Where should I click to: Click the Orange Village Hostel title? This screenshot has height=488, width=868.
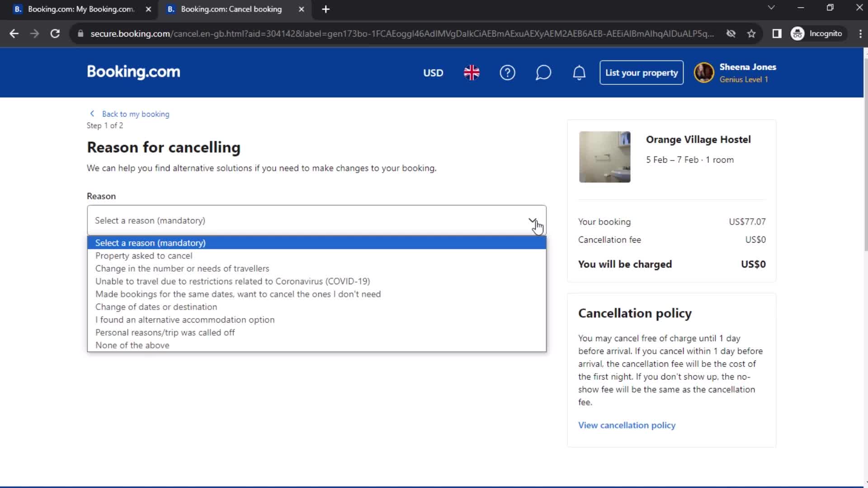[x=698, y=140]
